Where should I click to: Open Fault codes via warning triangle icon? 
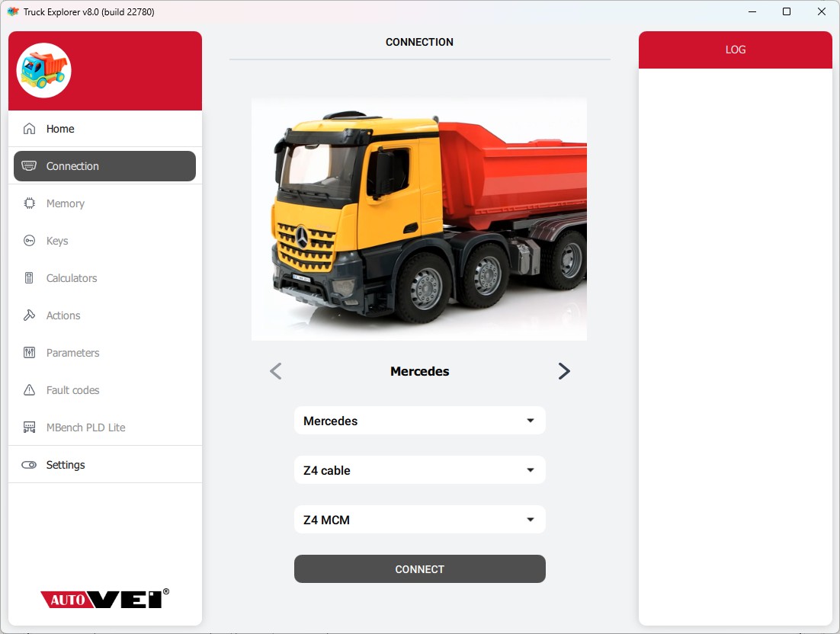[27, 389]
